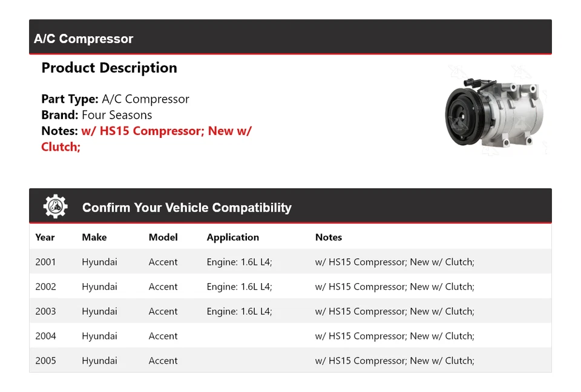This screenshot has height=392, width=581.
Task: Click the A/C Compressor header bar
Action: point(290,37)
